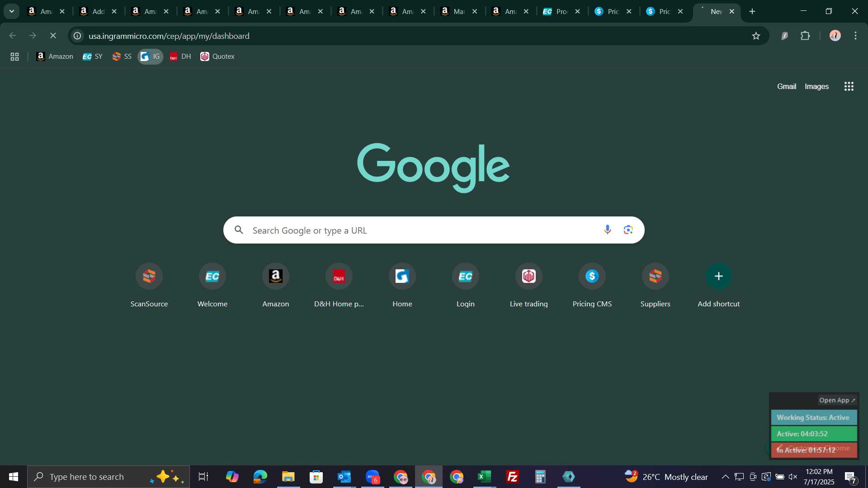
Task: Open the Chrome profile avatar
Action: click(835, 36)
